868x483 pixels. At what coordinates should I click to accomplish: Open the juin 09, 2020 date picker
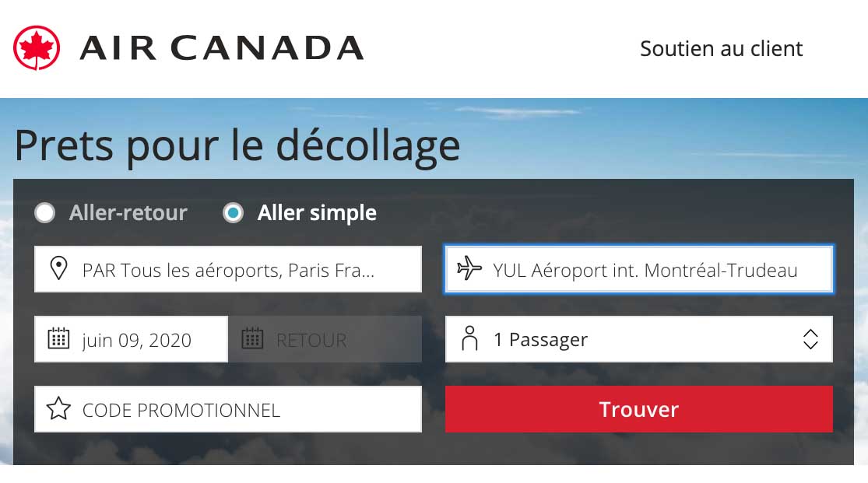coord(136,340)
